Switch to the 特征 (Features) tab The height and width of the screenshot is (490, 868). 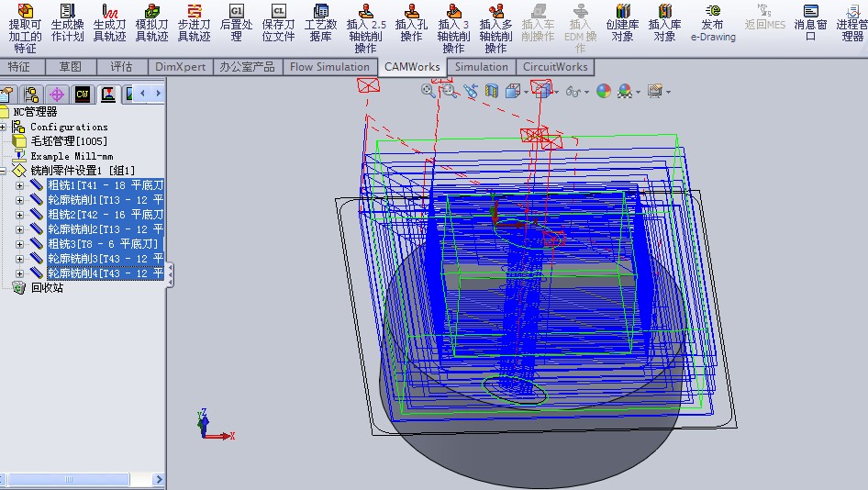(x=22, y=67)
